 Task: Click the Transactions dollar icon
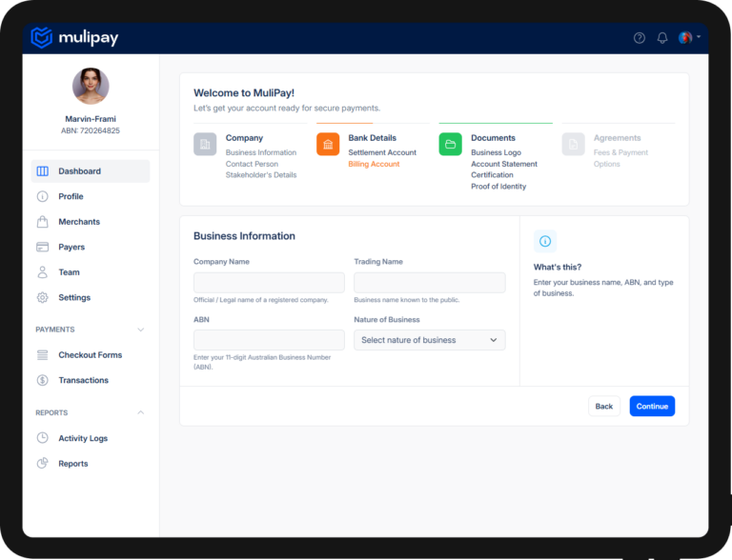coord(43,380)
